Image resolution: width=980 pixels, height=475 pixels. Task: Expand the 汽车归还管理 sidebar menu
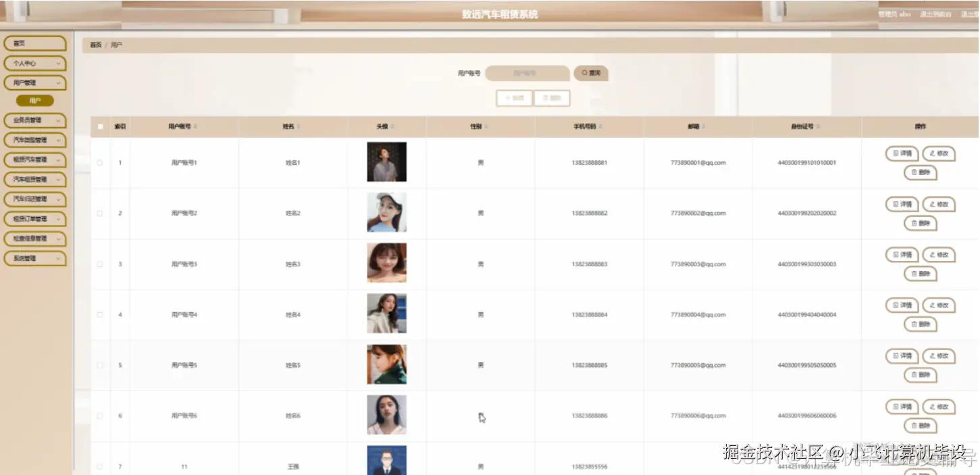(x=35, y=199)
